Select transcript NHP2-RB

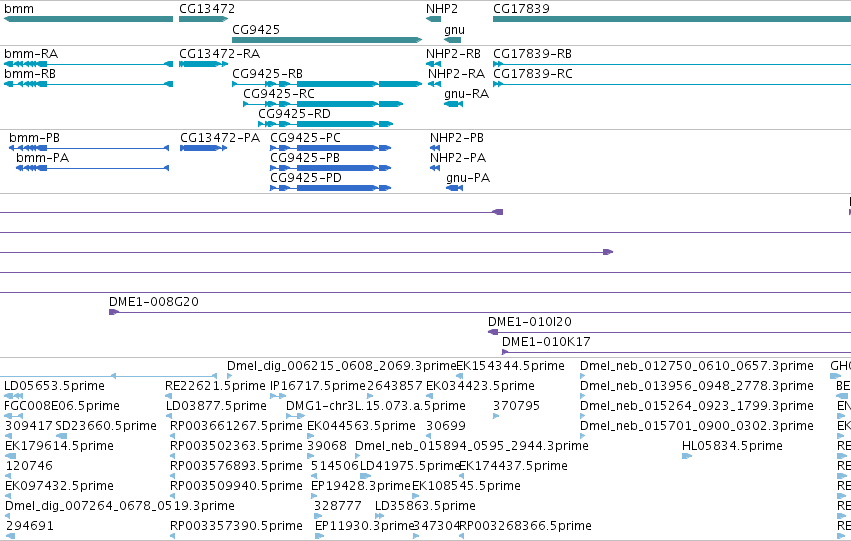434,64
